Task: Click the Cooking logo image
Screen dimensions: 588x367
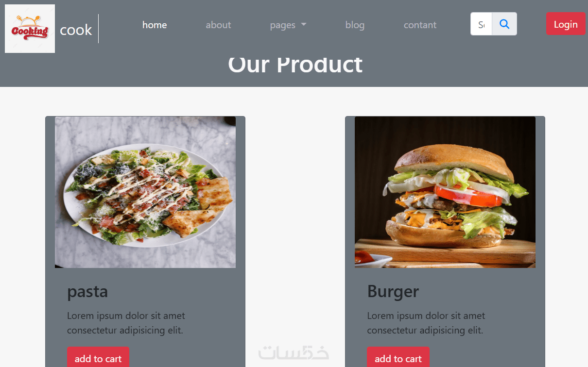Action: click(30, 29)
